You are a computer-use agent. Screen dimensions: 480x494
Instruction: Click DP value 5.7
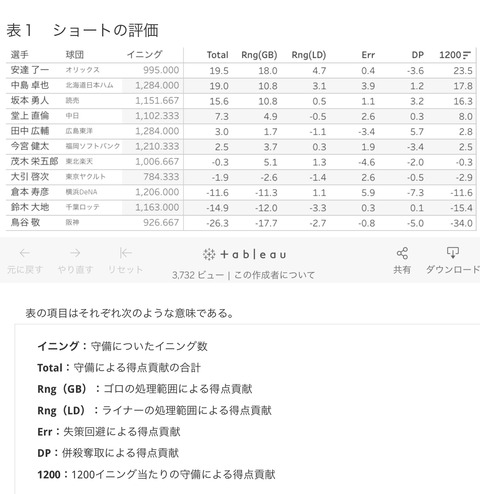click(x=417, y=132)
